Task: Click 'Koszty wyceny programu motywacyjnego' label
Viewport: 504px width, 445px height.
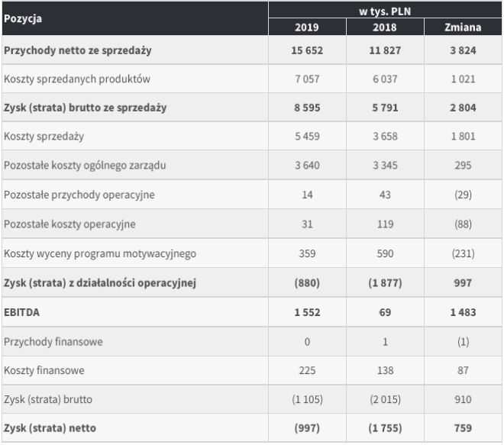Action: click(95, 253)
